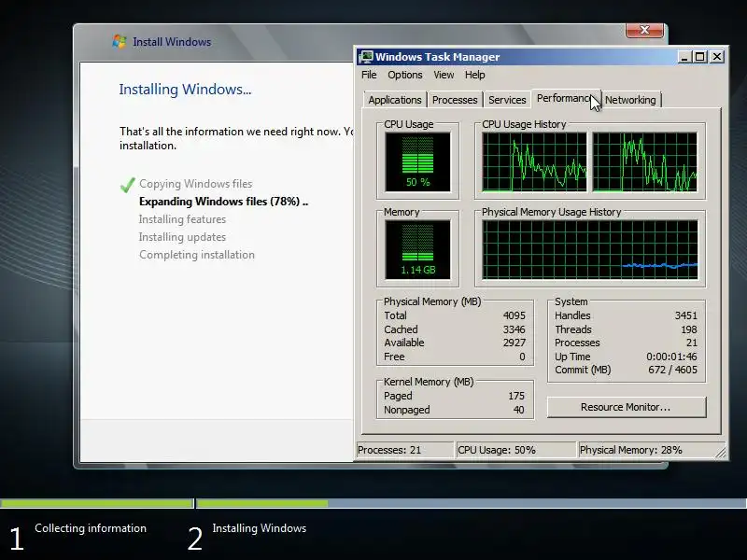Click the Up Time value 0:00:01:46
Viewport: 747px width, 560px height.
tap(671, 357)
